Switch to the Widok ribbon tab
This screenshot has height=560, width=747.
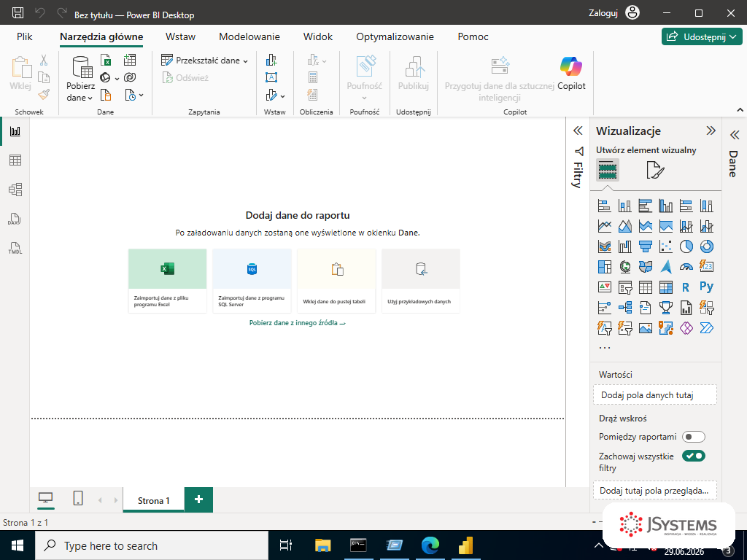click(318, 36)
